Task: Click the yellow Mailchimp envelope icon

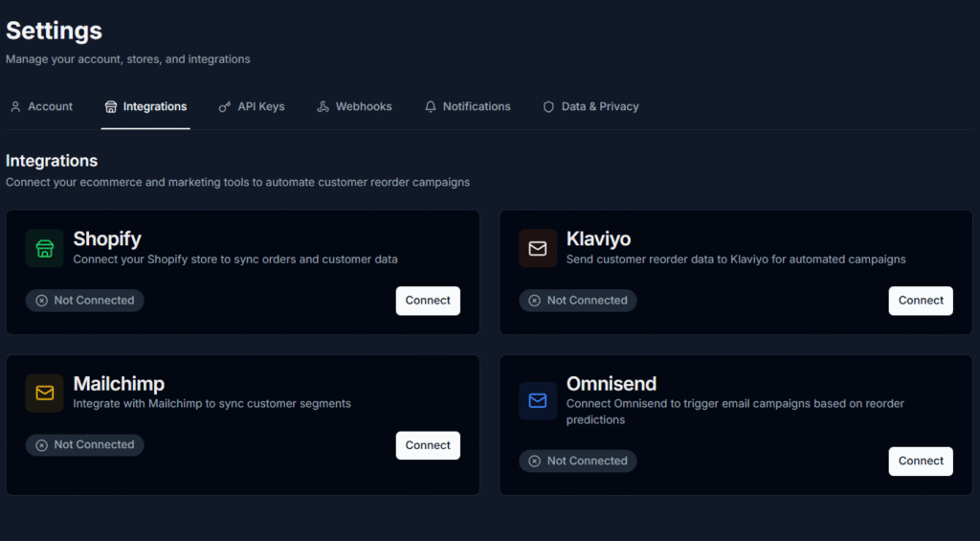Action: pyautogui.click(x=44, y=394)
